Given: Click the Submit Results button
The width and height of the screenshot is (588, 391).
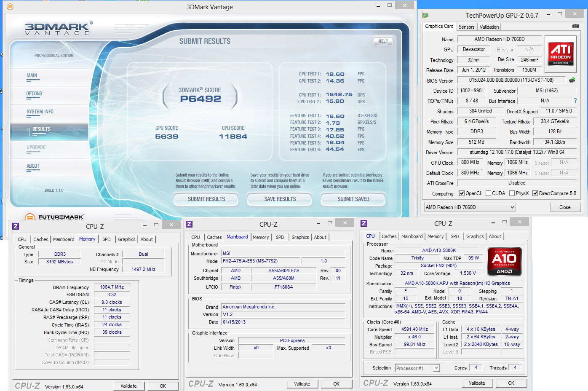Looking at the screenshot, I should tap(206, 199).
